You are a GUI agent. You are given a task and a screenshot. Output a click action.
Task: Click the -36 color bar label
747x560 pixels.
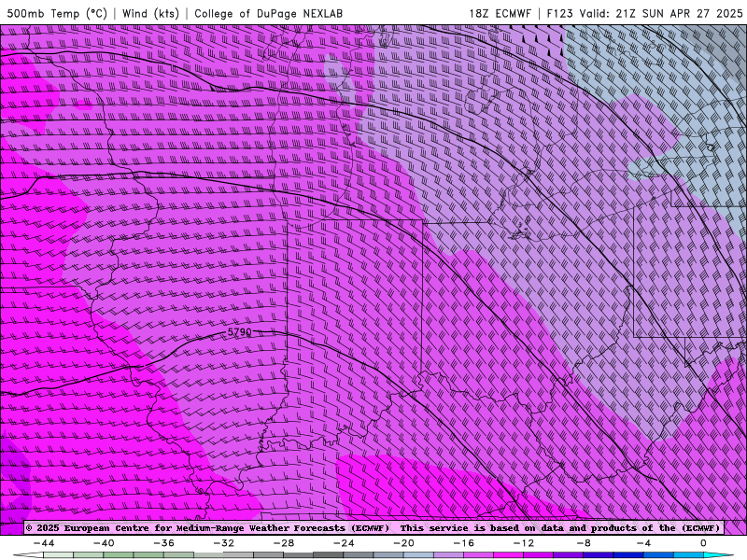click(163, 543)
